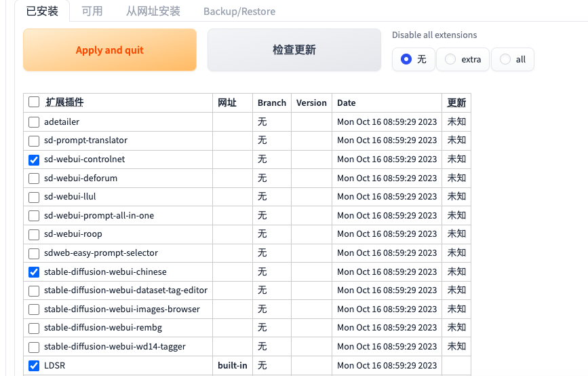Enable the stable-diffusion-webui-rembg checkbox
The height and width of the screenshot is (376, 588).
[x=34, y=328]
